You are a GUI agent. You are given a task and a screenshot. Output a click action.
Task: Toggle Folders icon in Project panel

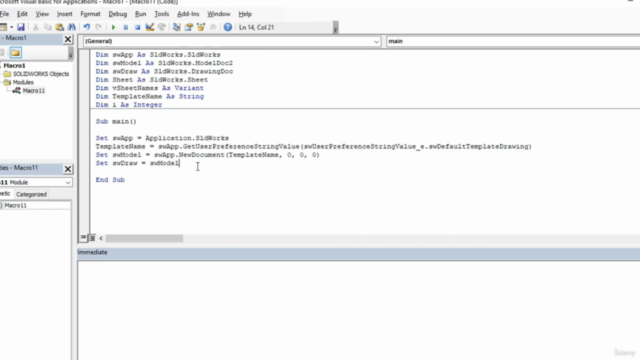tap(16, 53)
